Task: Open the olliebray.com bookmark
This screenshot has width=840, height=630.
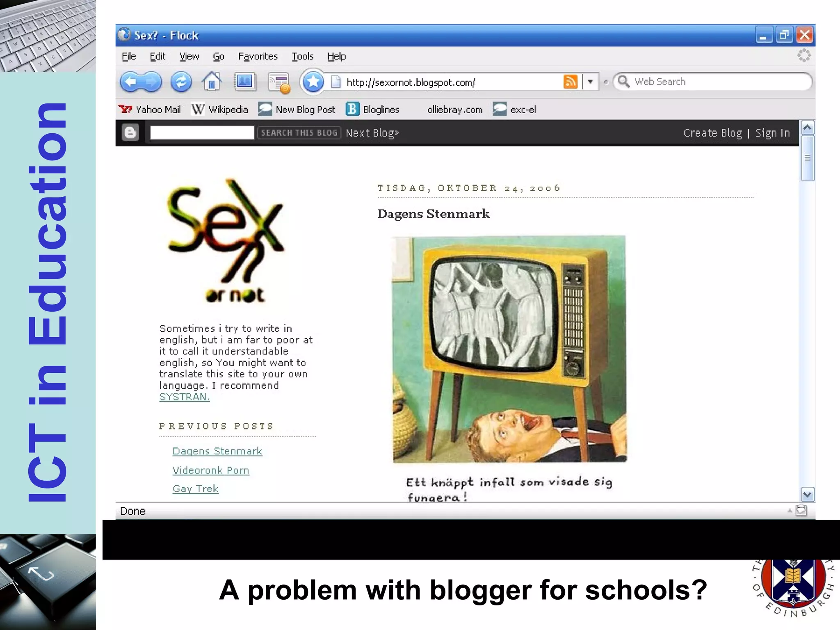Action: click(x=455, y=110)
